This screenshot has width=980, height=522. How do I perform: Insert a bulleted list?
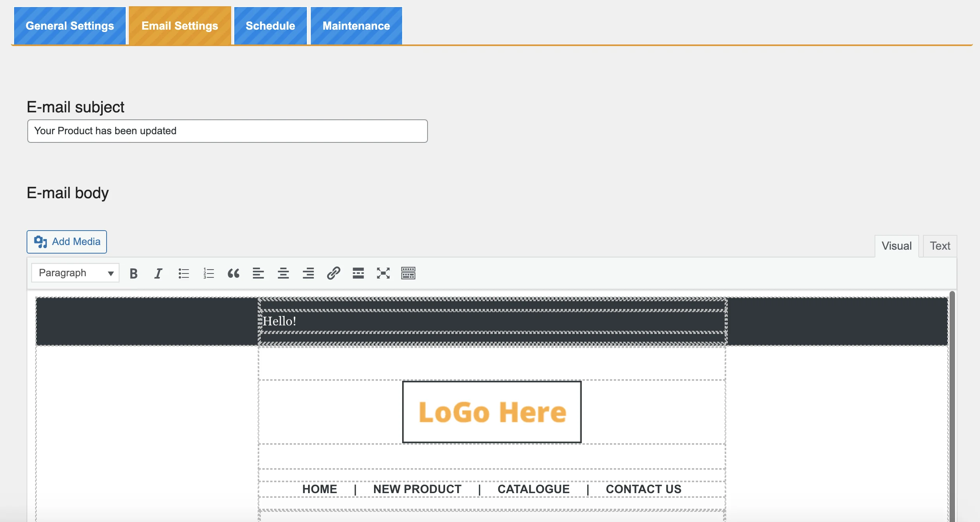click(184, 273)
